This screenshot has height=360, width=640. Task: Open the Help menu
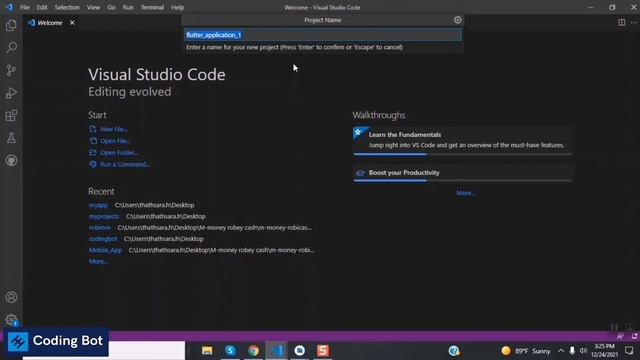[178, 7]
